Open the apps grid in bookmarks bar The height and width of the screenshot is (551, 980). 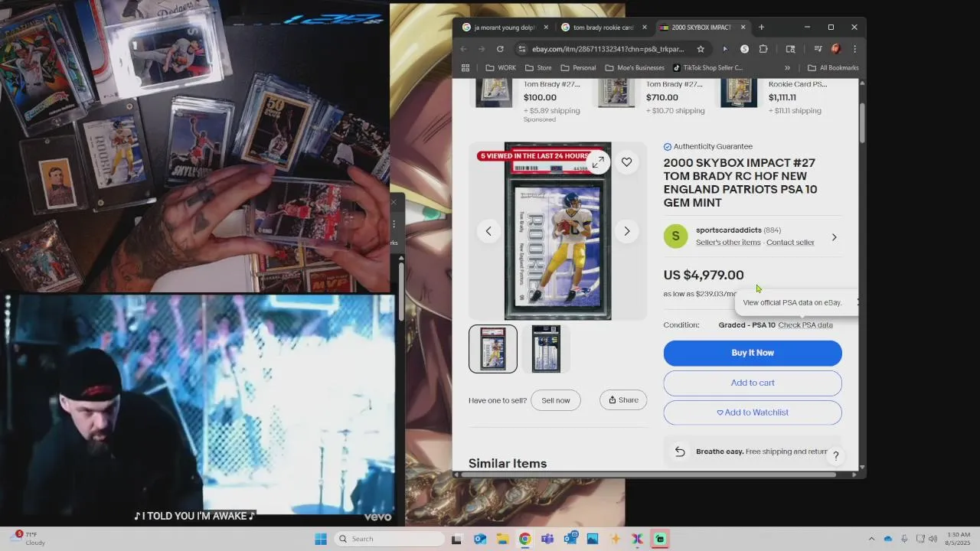pyautogui.click(x=465, y=67)
